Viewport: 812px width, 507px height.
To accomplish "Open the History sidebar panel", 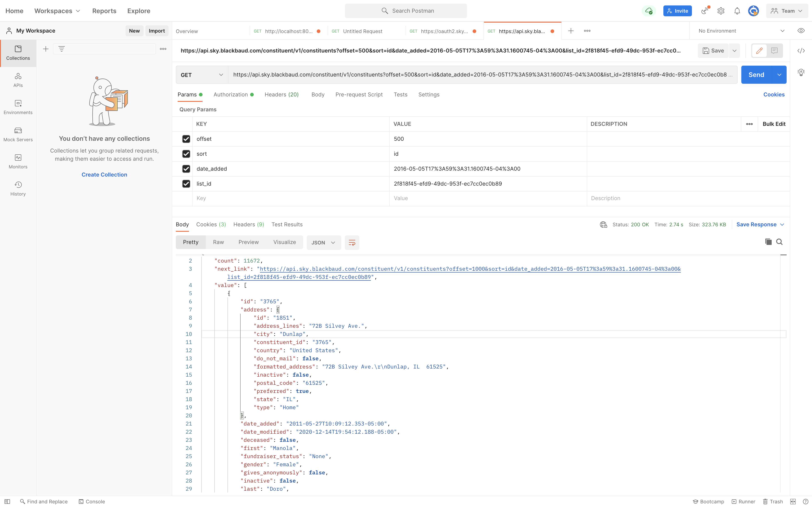I will click(x=18, y=189).
